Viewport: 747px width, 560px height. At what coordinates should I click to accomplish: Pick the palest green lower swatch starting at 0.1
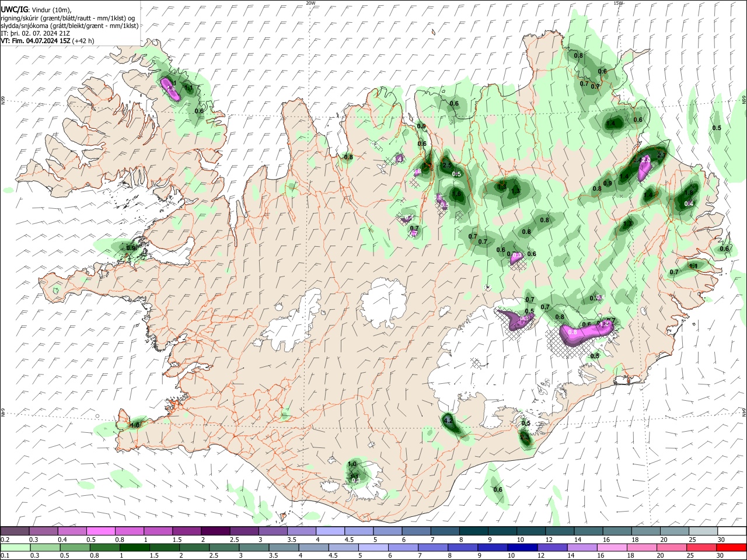click(x=15, y=547)
